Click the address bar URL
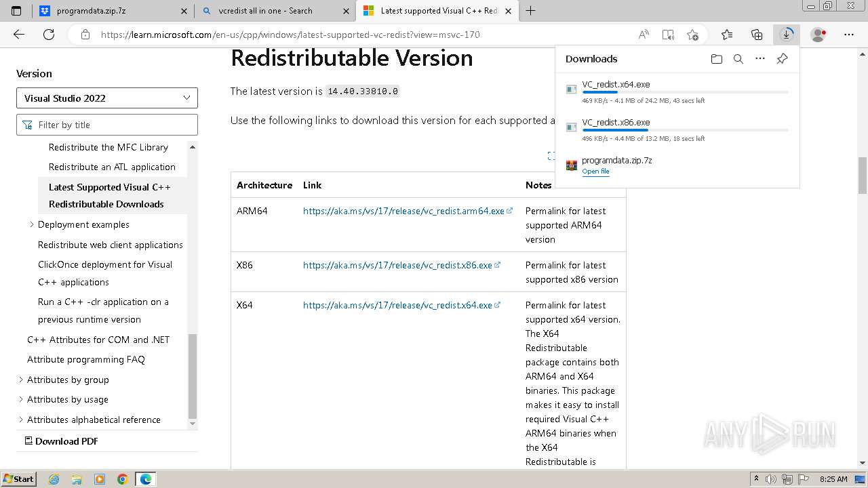 290,35
